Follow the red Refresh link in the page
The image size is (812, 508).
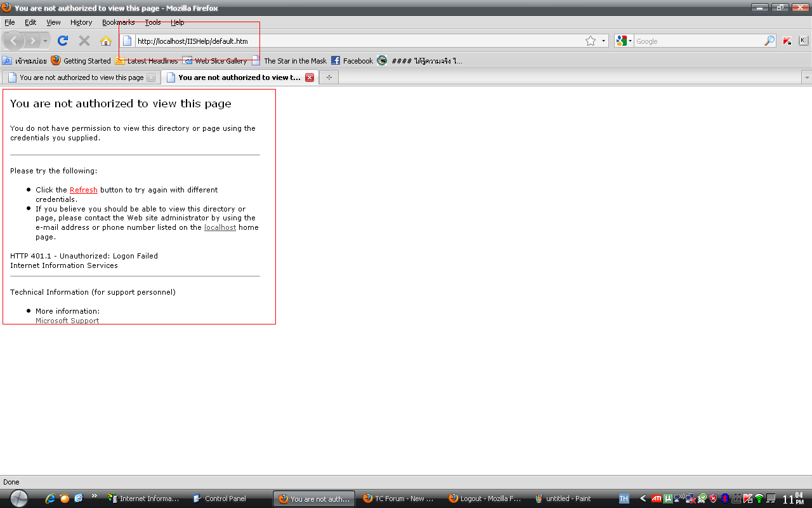(x=84, y=190)
